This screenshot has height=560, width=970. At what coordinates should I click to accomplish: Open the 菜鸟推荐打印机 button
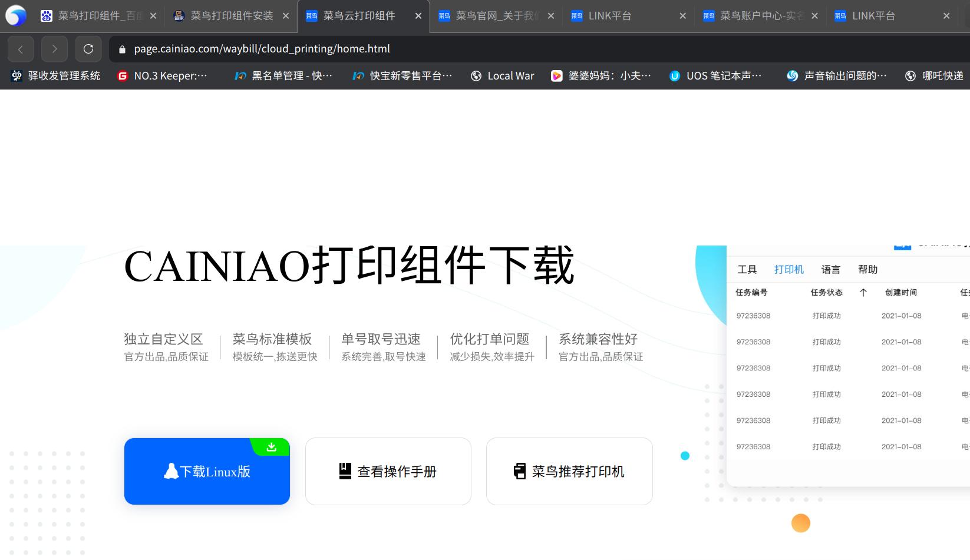tap(569, 471)
